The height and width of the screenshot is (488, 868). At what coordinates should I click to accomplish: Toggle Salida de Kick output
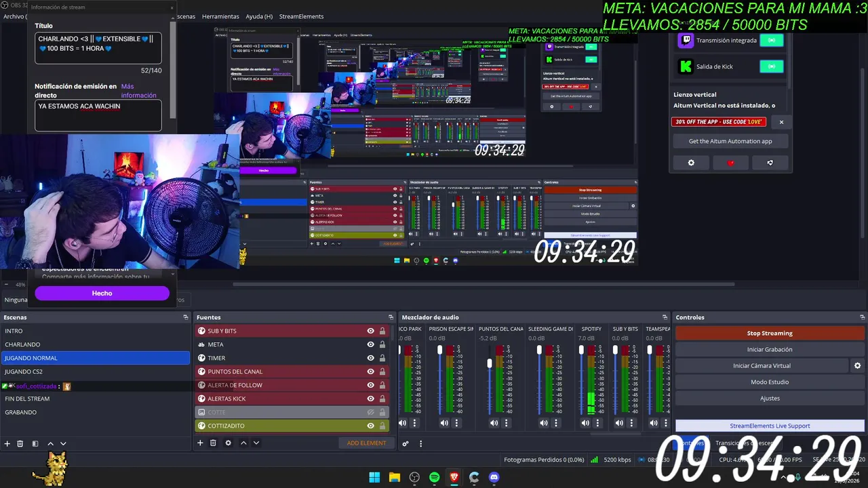(x=771, y=66)
